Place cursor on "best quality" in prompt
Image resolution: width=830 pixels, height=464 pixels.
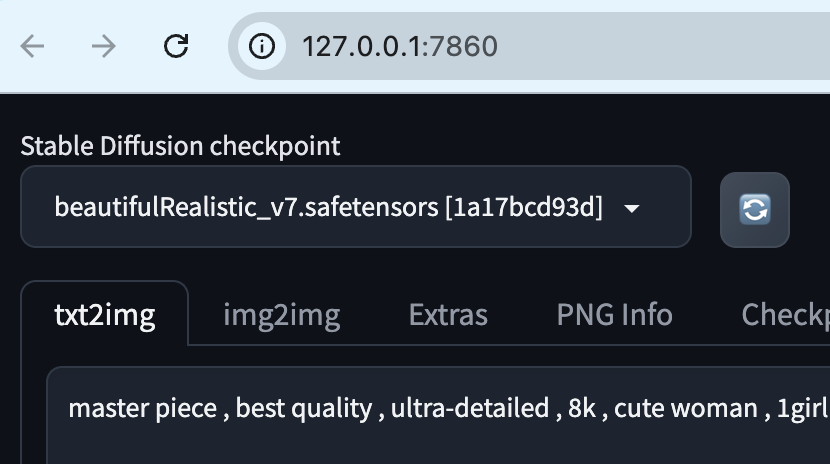click(304, 408)
